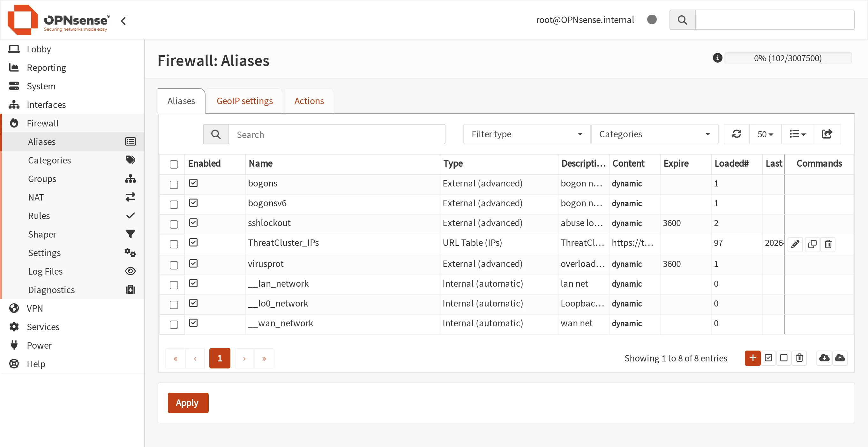868x447 pixels.
Task: Click the alias usage progress bar
Action: coord(788,58)
